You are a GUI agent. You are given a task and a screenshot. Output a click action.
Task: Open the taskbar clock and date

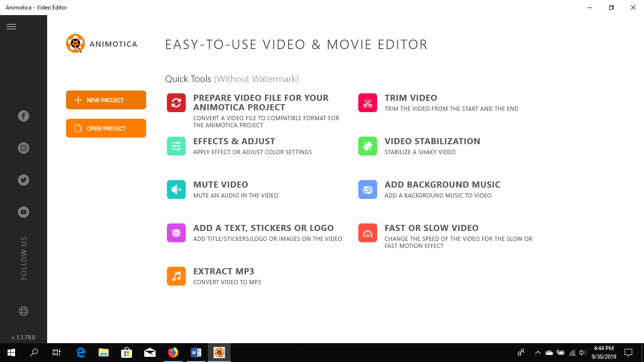604,353
